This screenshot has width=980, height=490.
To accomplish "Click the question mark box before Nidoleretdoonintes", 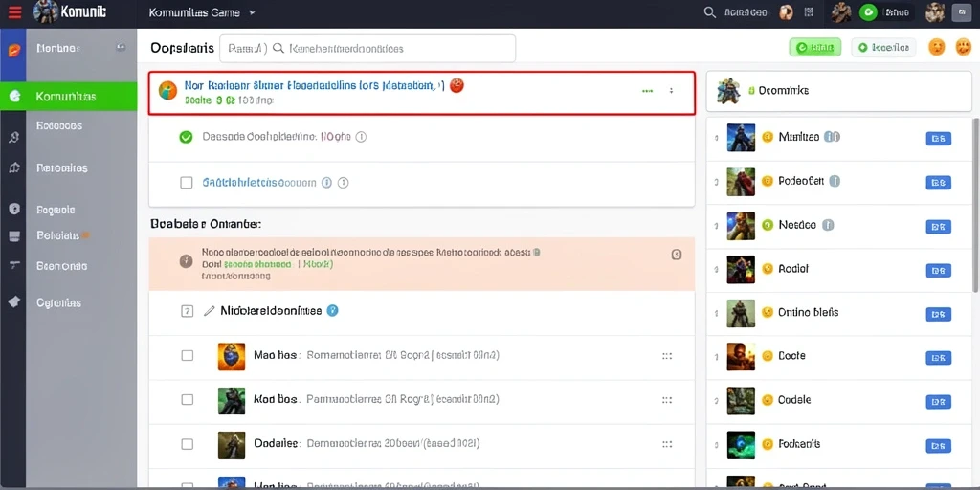I will click(187, 311).
